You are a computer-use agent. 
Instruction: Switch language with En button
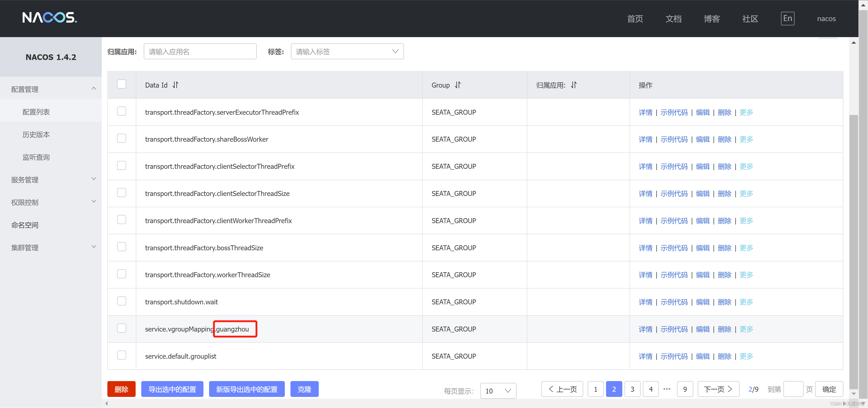(788, 19)
